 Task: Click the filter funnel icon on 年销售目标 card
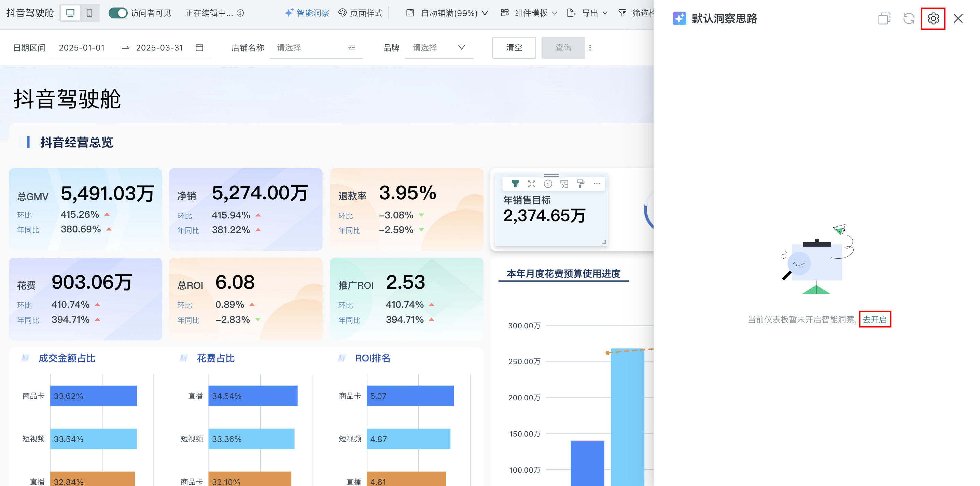click(x=515, y=184)
